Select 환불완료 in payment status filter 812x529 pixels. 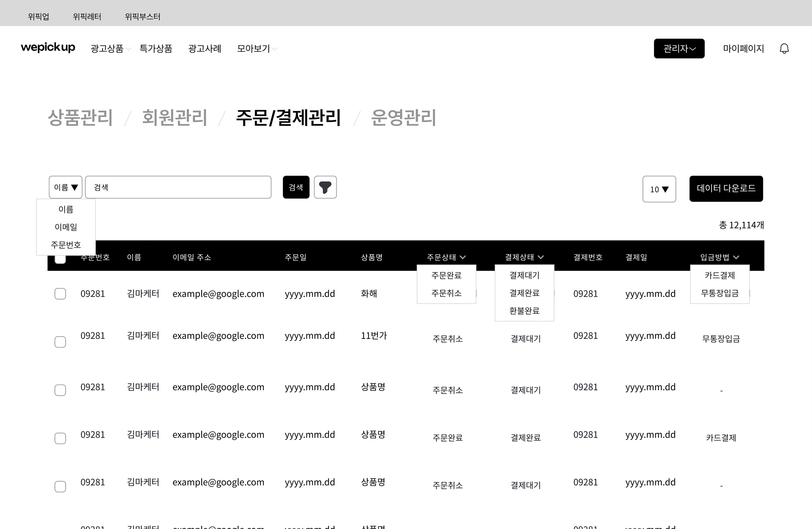pyautogui.click(x=524, y=310)
